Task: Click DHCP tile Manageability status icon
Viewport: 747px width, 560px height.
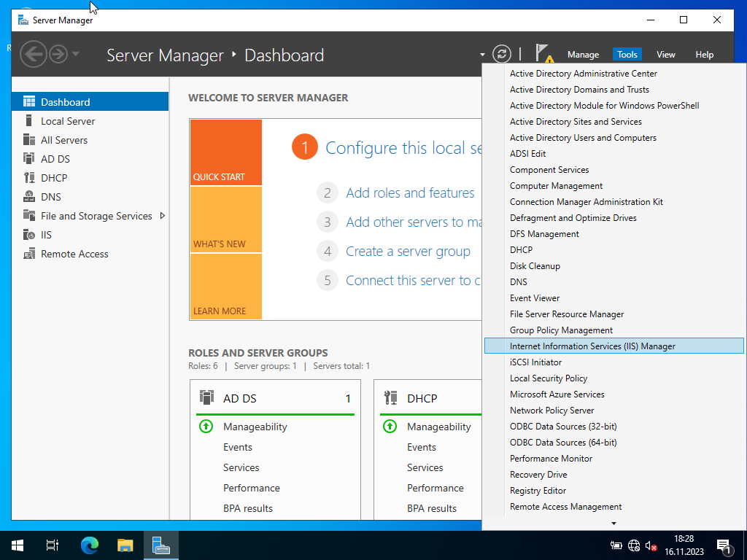Action: pyautogui.click(x=390, y=426)
